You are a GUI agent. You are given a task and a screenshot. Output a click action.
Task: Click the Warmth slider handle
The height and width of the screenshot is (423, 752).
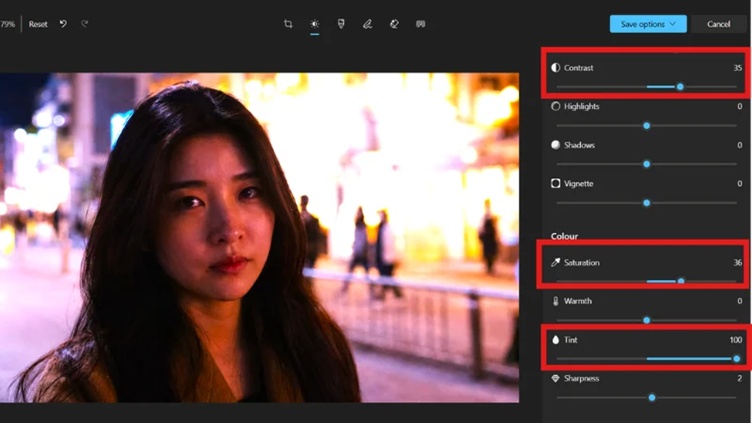click(646, 320)
